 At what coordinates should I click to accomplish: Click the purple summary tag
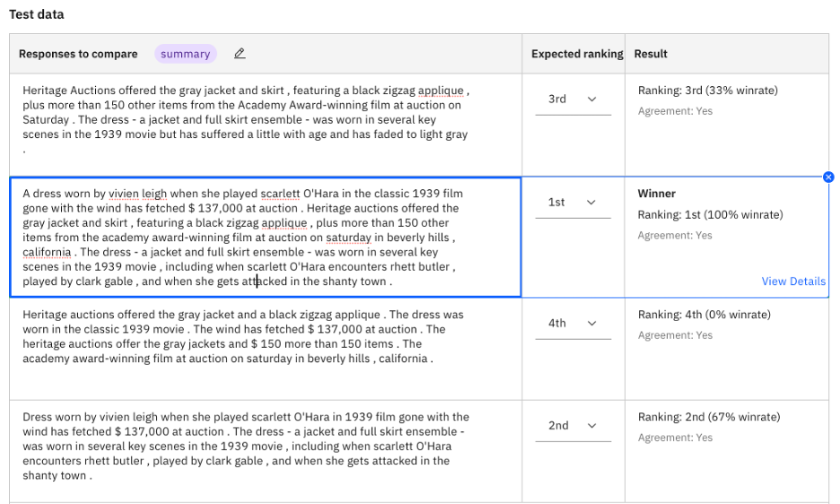pos(185,54)
